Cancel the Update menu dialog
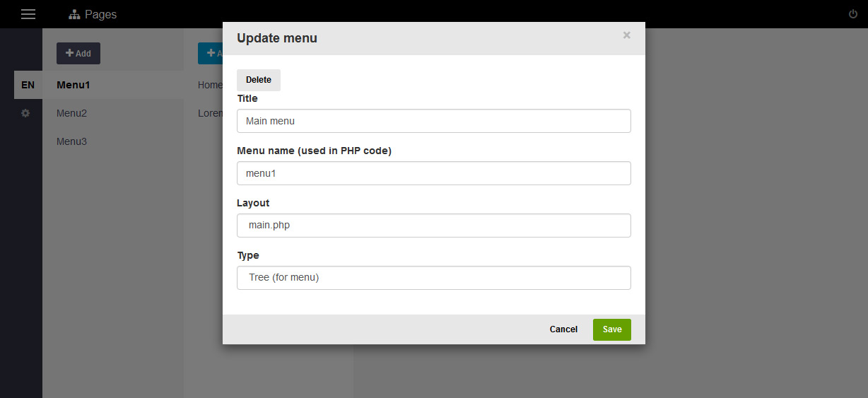This screenshot has height=398, width=868. click(x=563, y=329)
